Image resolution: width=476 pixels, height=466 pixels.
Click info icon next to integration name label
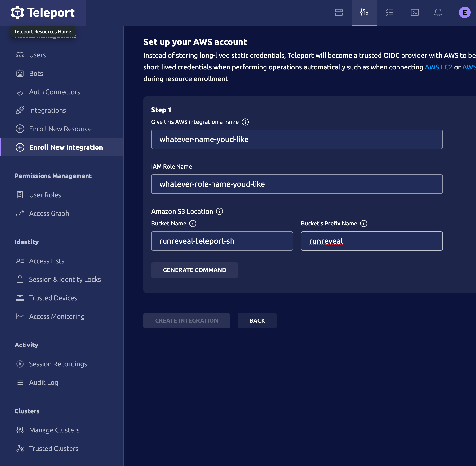245,122
